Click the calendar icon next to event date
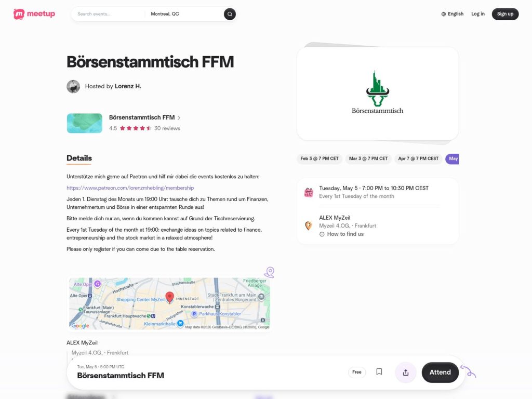 308,192
